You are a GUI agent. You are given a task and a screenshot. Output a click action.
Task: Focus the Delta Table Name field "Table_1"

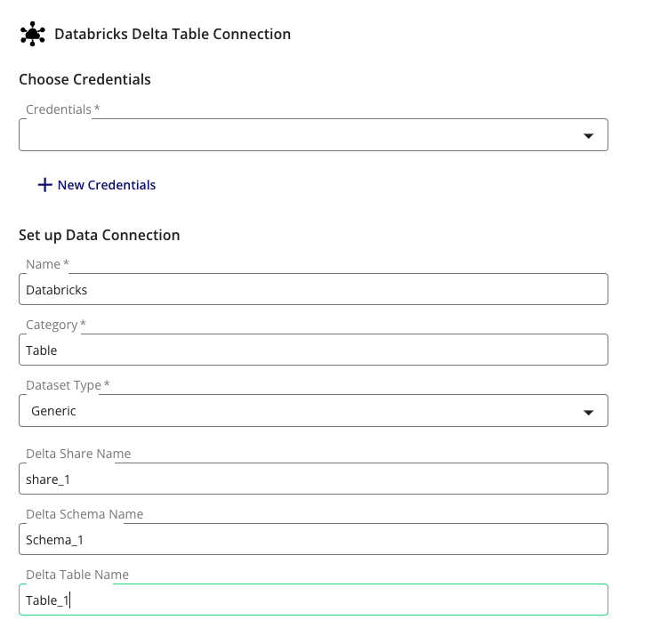[x=311, y=600]
